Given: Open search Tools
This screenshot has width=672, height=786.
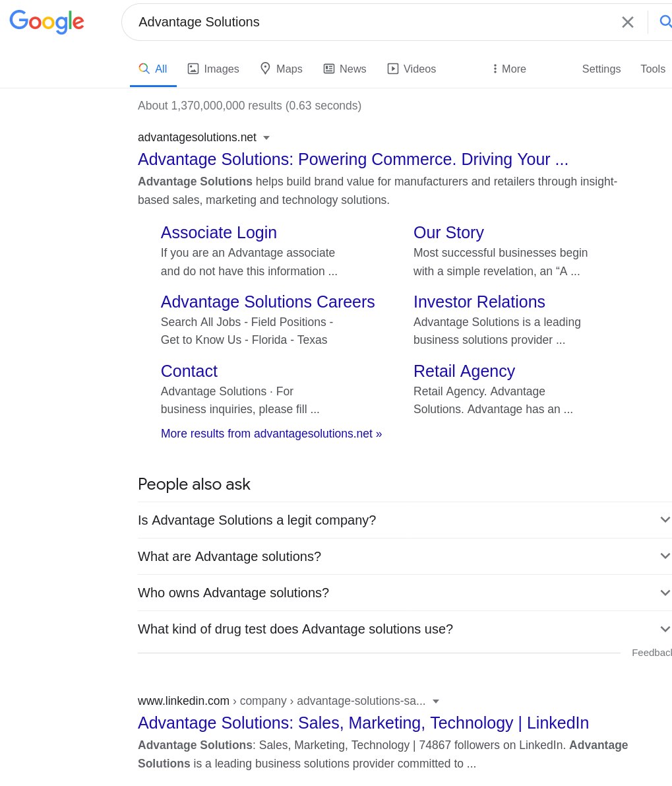Looking at the screenshot, I should point(652,69).
